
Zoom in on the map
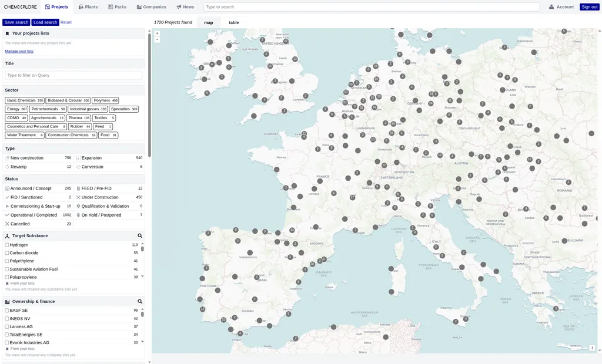point(157,33)
